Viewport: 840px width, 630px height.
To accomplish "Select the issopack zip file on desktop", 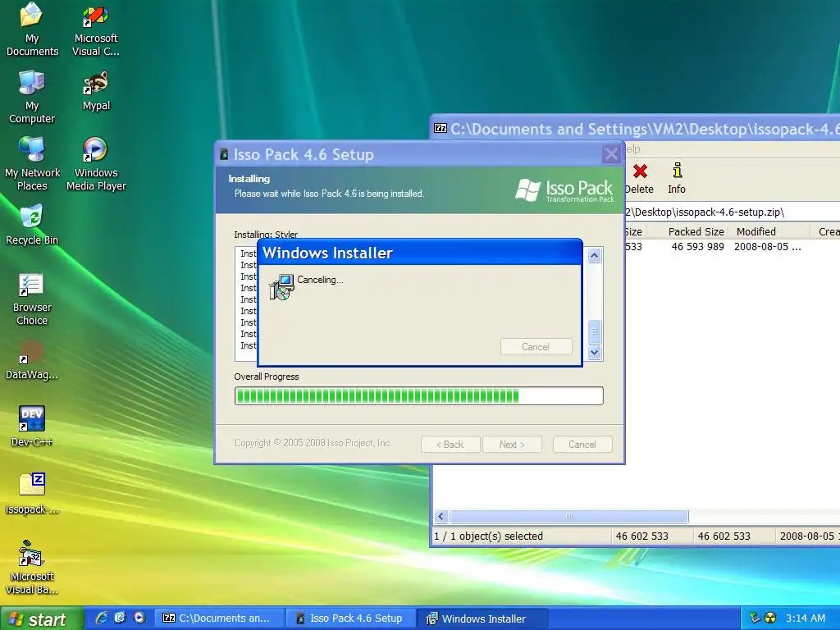I will [x=32, y=493].
